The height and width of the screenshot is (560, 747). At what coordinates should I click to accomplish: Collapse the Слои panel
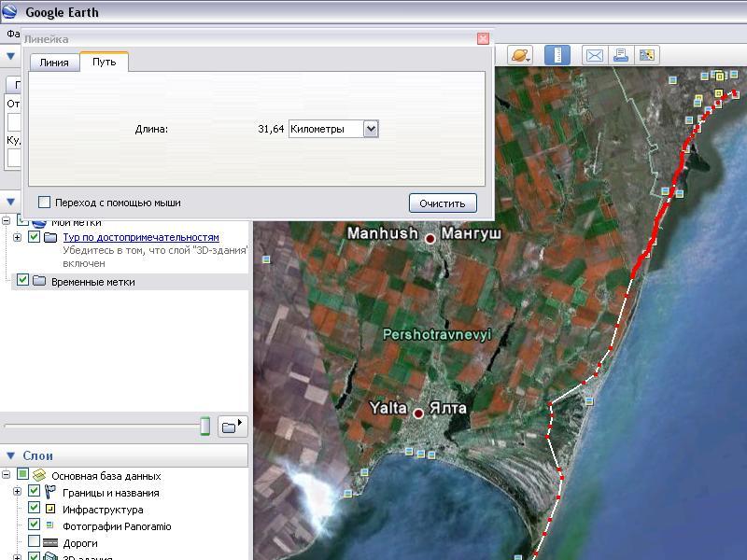click(x=11, y=455)
